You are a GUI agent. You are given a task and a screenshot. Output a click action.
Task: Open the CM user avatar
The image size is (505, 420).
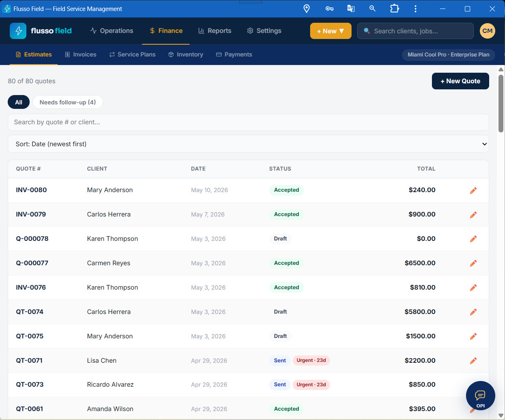[x=488, y=31]
